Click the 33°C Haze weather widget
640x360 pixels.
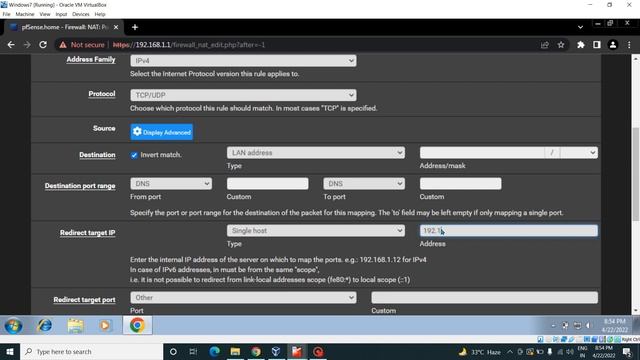480,351
